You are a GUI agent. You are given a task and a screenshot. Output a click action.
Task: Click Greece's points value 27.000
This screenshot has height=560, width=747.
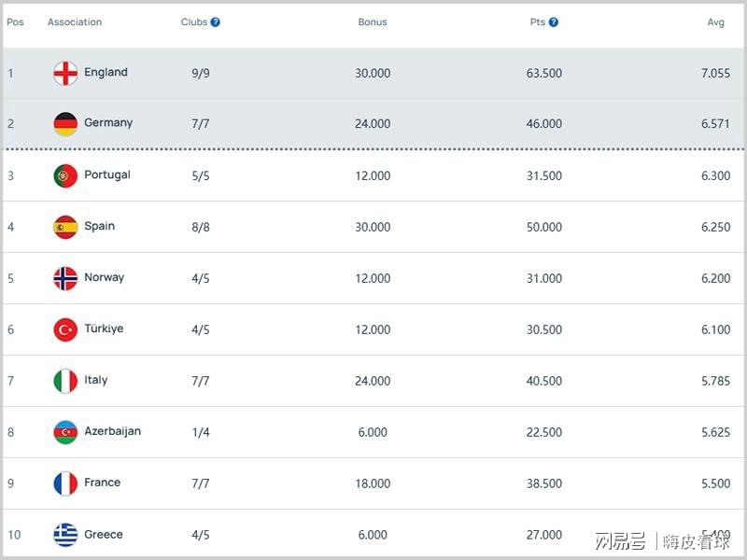click(544, 535)
